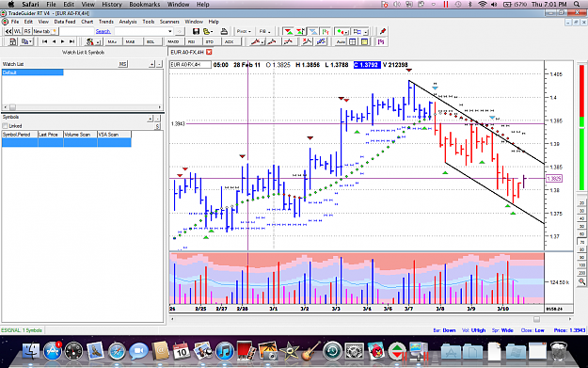Click the VSA Scan column header
Image resolution: width=588 pixels, height=368 pixels.
(x=115, y=135)
